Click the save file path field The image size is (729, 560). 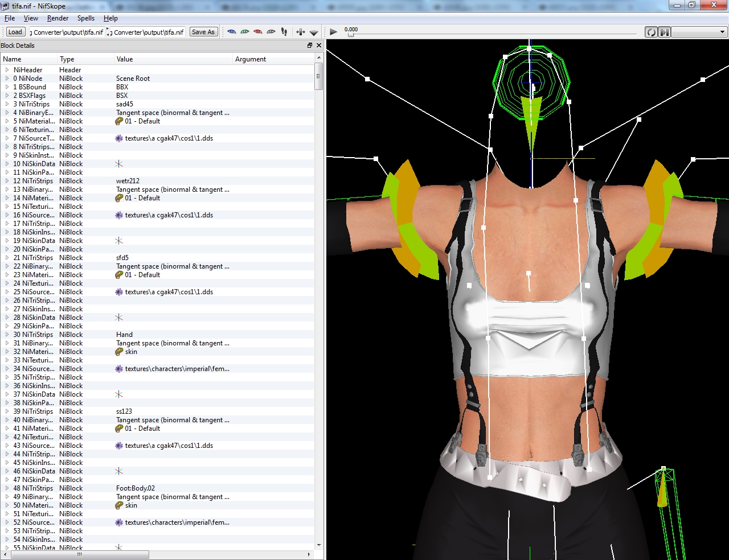[x=149, y=32]
